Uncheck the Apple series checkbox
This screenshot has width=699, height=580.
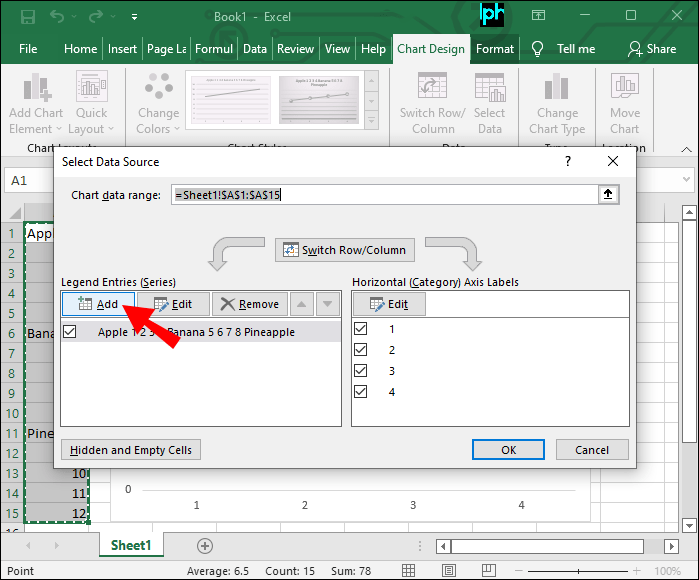[70, 332]
